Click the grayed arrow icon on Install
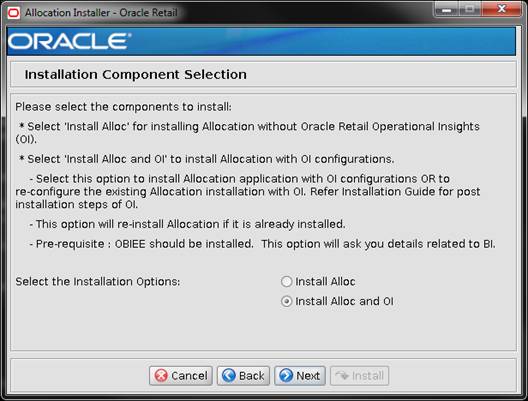This screenshot has width=528, height=401. [342, 376]
